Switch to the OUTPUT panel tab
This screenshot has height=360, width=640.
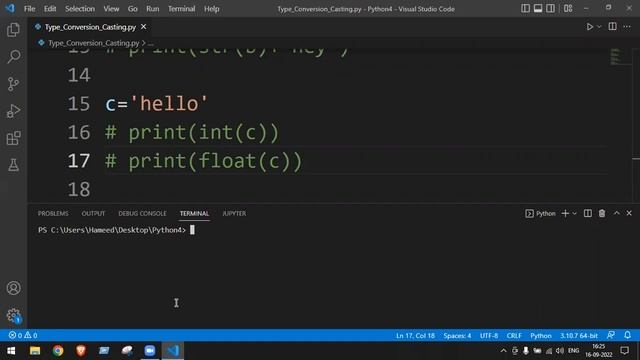93,213
